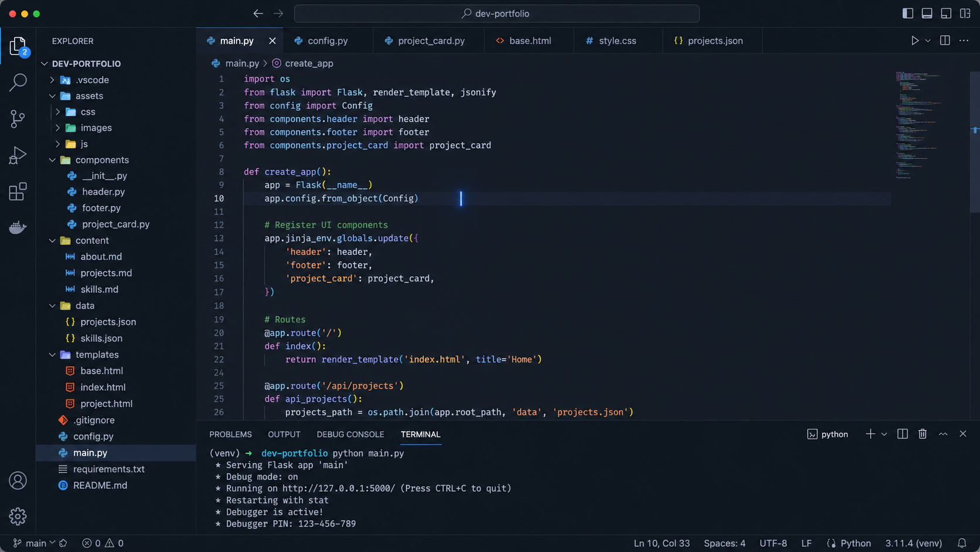The height and width of the screenshot is (552, 980).
Task: Toggle the bottom panel visibility
Action: tap(927, 13)
